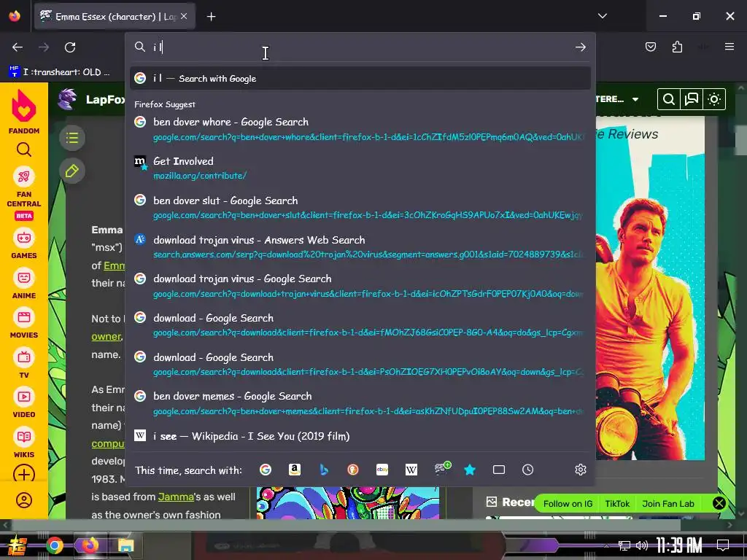Viewport: 747px width, 560px height.
Task: Select the Emma Essex (character) tab
Action: (115, 16)
